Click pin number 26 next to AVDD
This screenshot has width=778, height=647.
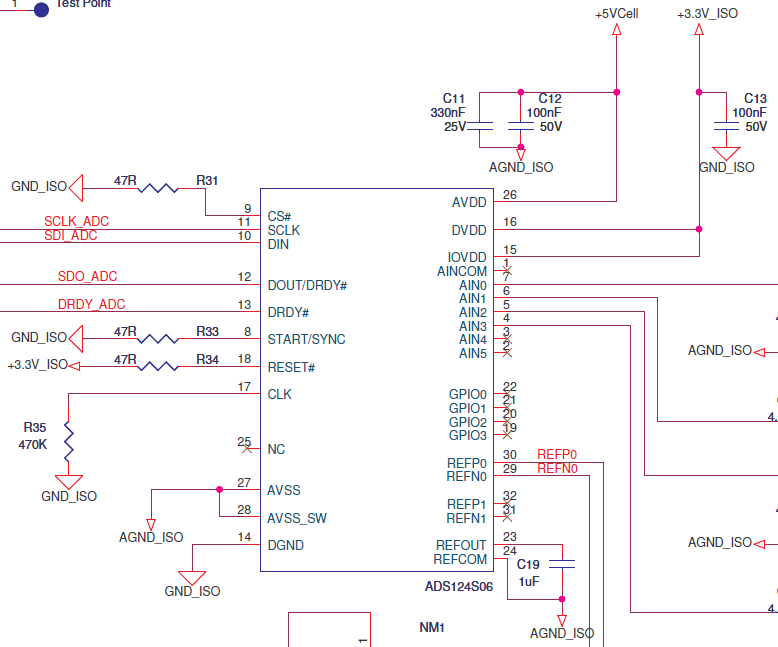[510, 195]
